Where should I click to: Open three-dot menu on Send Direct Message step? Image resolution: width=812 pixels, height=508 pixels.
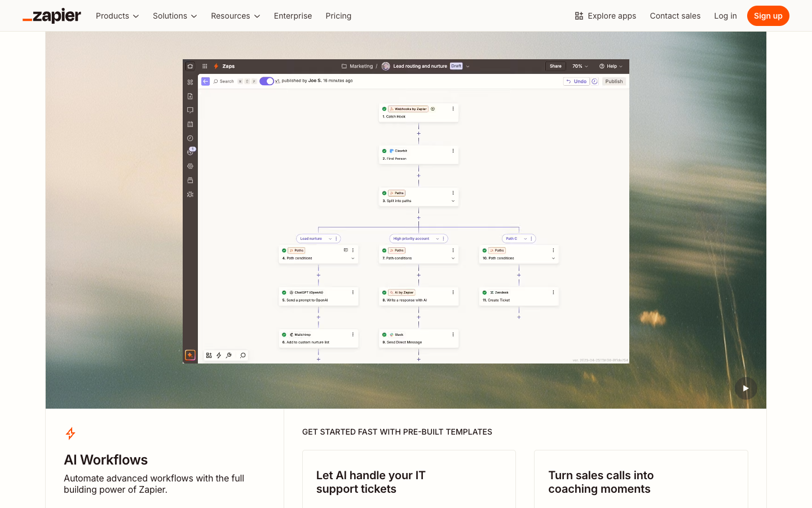click(453, 335)
